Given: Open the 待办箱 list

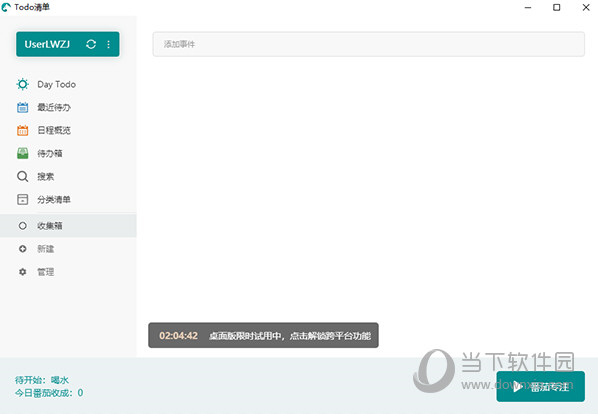Looking at the screenshot, I should (50, 153).
